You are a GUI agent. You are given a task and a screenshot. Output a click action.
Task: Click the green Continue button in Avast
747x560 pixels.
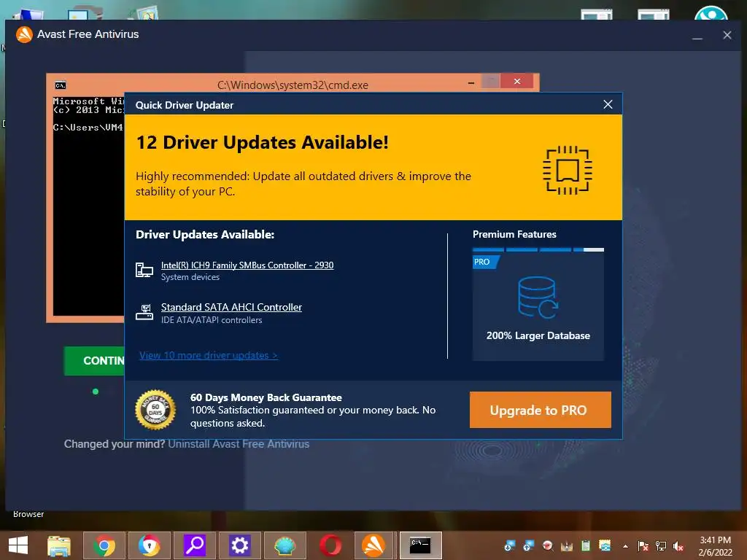pos(94,361)
